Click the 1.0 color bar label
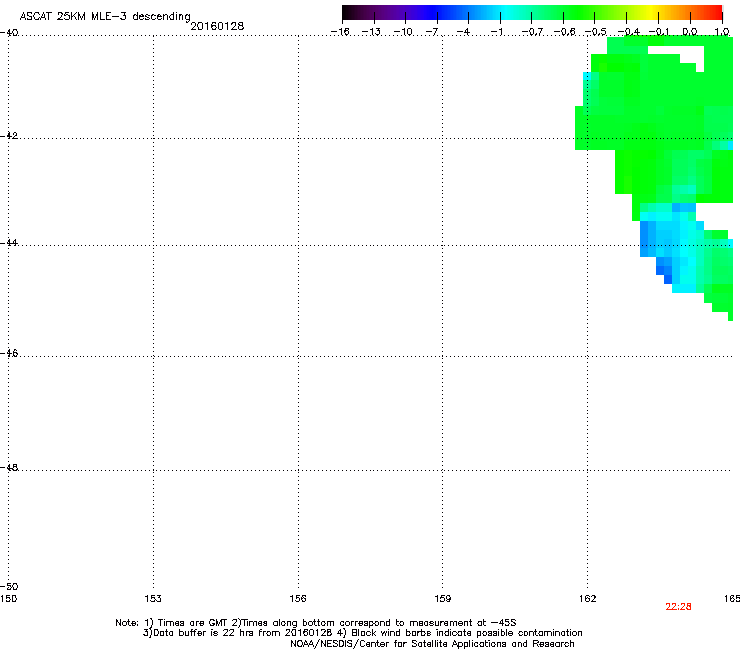Image resolution: width=740 pixels, height=650 pixels. 722,32
